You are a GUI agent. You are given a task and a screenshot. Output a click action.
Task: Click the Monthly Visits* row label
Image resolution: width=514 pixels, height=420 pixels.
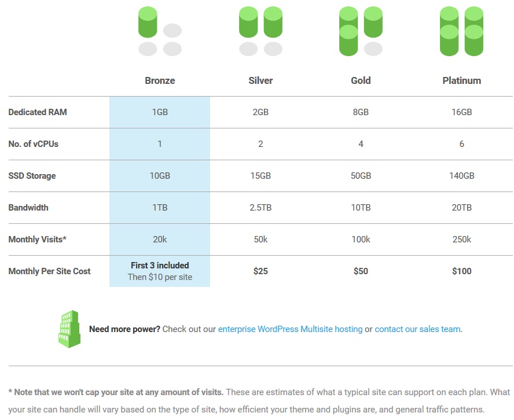[x=38, y=240]
